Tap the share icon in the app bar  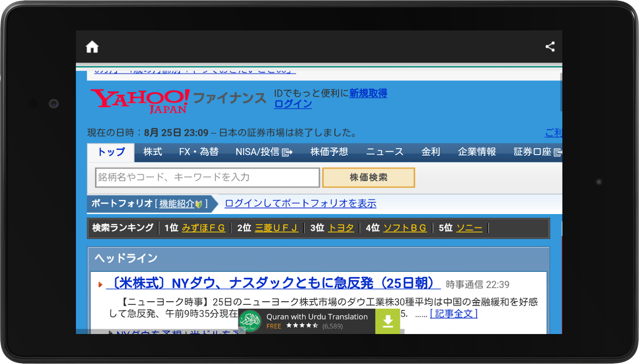[x=550, y=47]
